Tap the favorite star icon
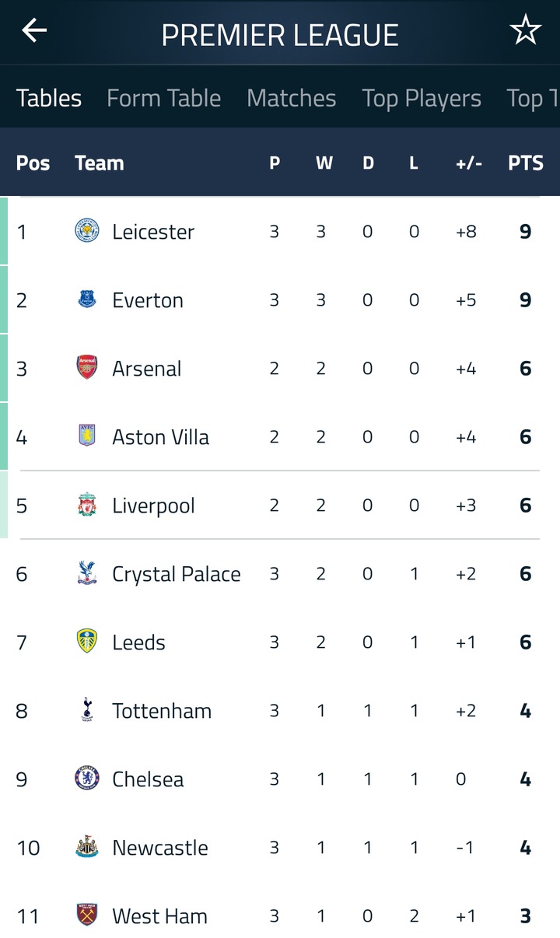 (x=525, y=31)
